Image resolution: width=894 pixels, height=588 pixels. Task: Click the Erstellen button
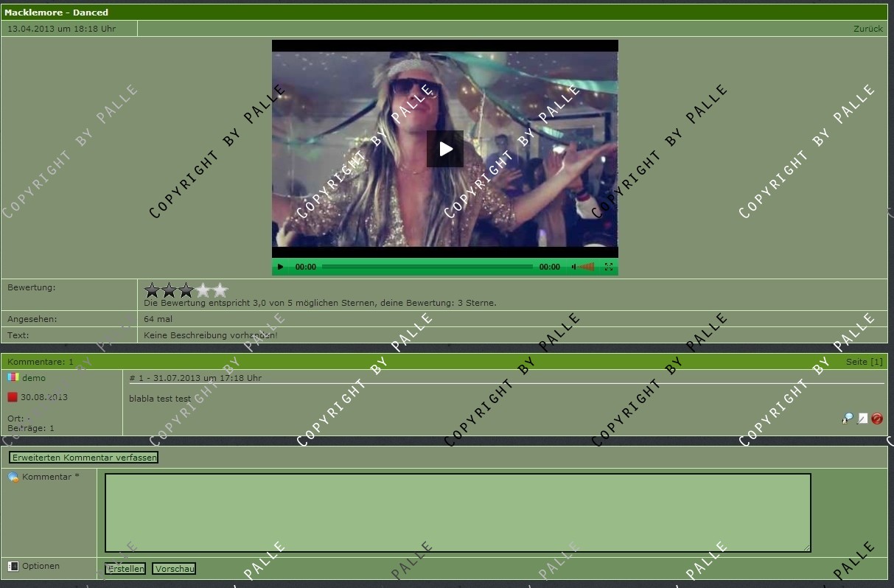pos(125,569)
